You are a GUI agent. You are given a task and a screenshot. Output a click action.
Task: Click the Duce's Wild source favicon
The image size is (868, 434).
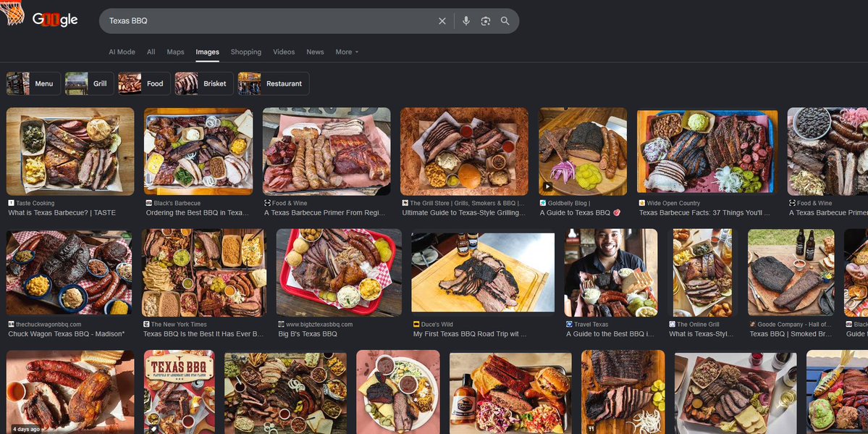(416, 325)
